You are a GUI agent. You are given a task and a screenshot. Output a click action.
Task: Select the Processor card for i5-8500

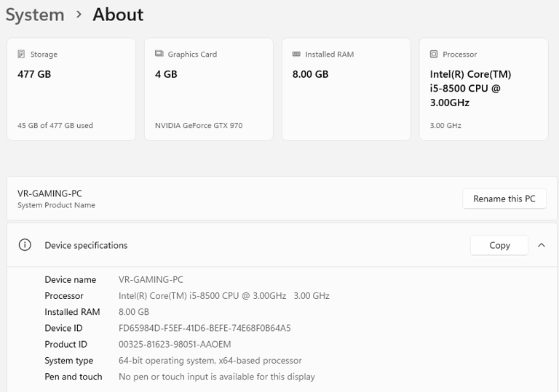pos(483,89)
